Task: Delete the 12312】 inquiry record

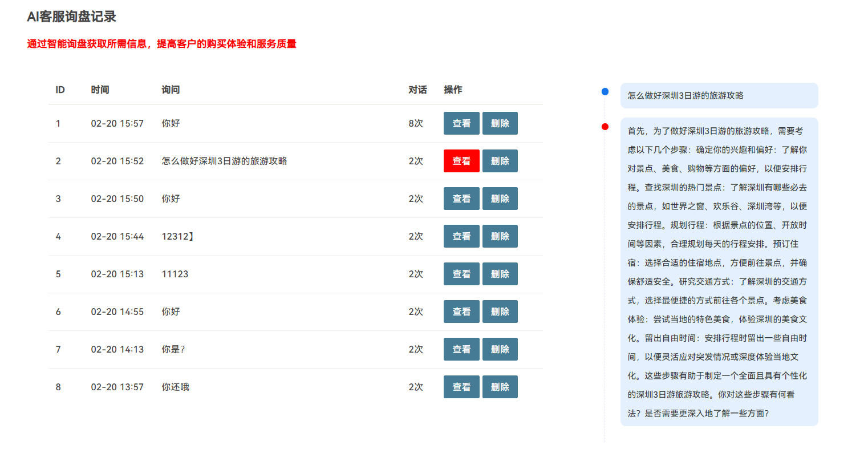Action: [x=500, y=236]
